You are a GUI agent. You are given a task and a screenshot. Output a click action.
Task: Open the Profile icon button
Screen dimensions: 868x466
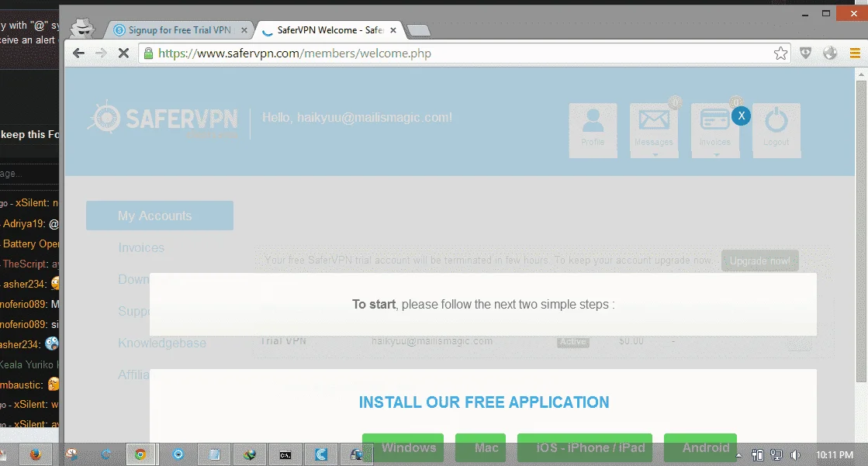coord(593,130)
